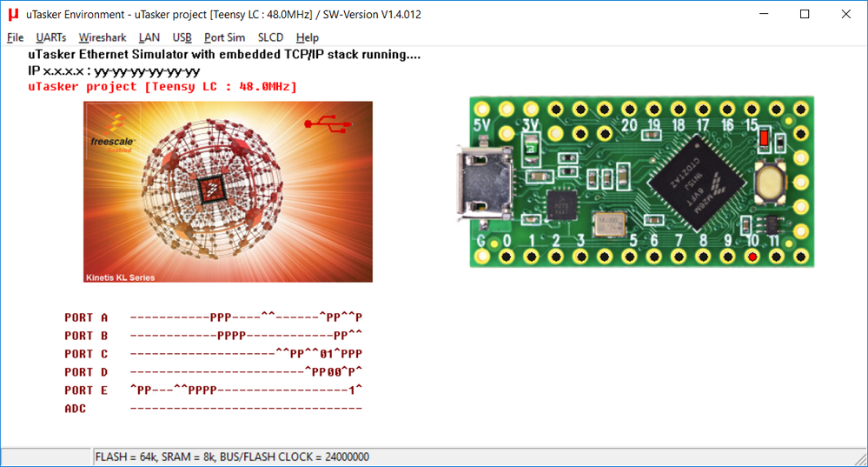Click the 'IP x.x.x.x' address line
The image size is (868, 467).
pos(114,71)
